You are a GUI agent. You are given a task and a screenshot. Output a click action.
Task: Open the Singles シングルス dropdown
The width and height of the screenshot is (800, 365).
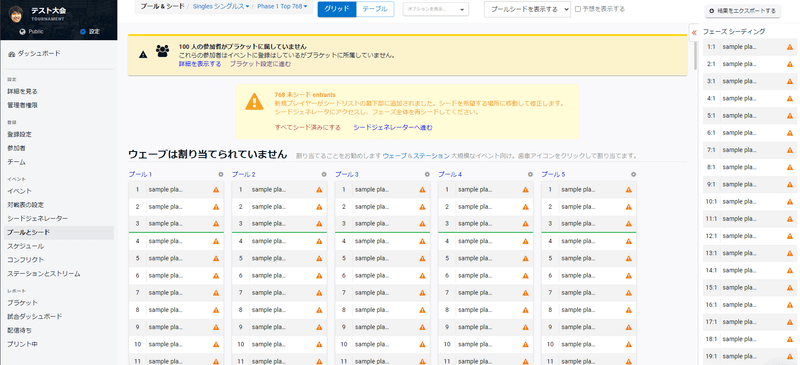tap(221, 7)
